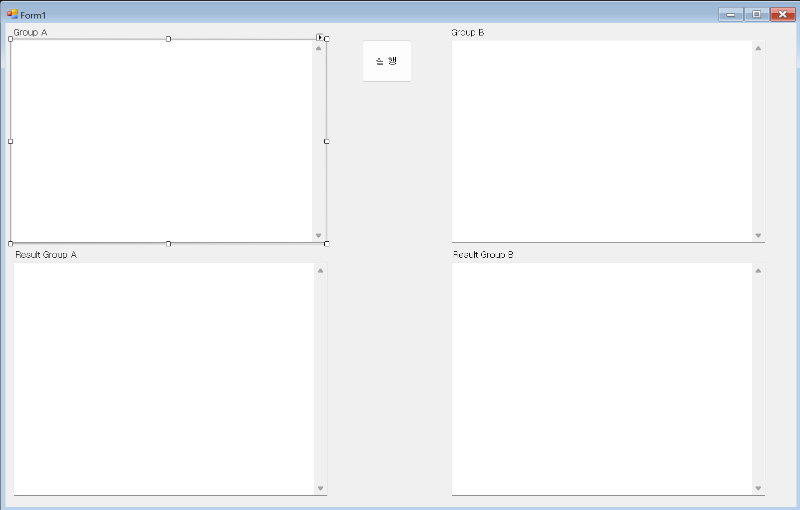This screenshot has width=800, height=510.
Task: Maximize the Form1 window
Action: (757, 14)
